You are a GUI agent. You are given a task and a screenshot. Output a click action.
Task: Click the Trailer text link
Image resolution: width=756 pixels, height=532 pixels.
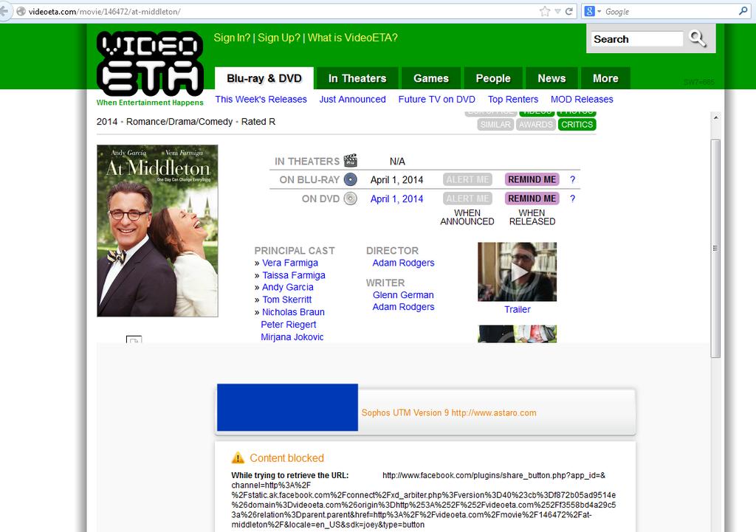click(518, 309)
